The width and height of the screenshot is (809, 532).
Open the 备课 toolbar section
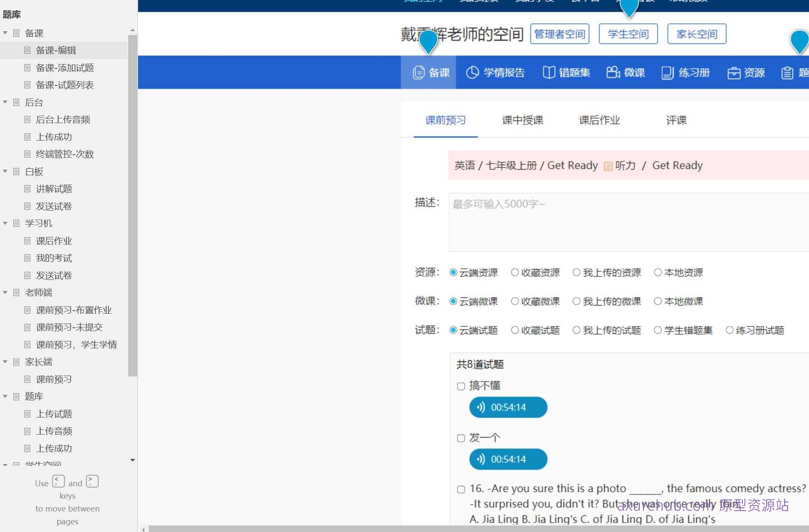432,73
